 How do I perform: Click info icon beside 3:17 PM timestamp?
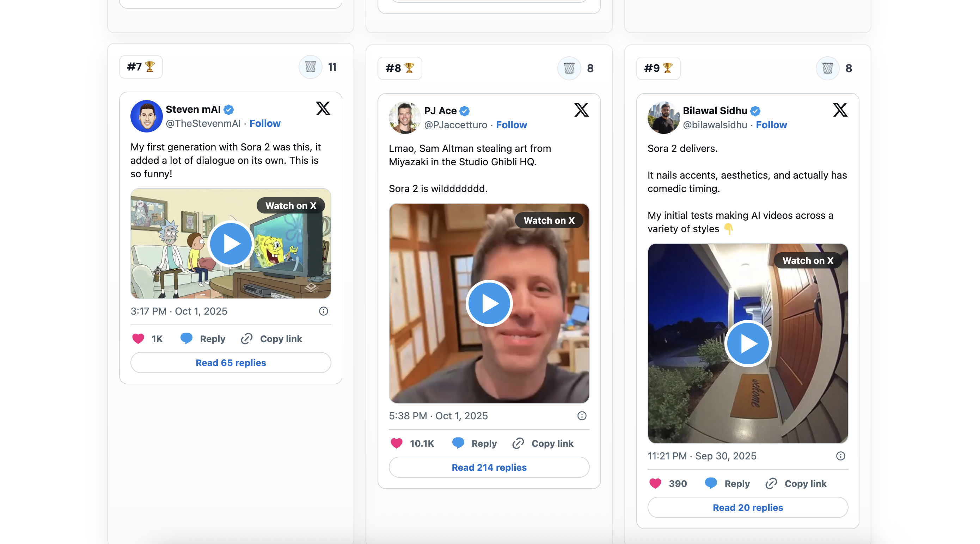tap(323, 311)
